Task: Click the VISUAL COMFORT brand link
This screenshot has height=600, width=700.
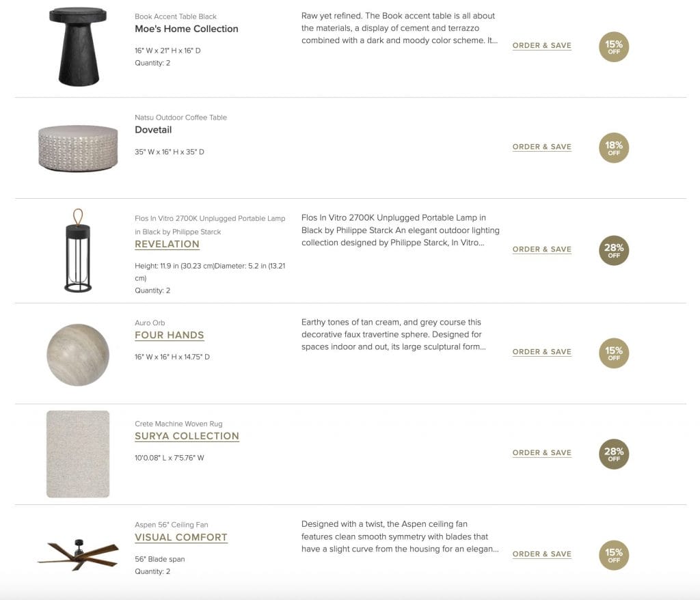Action: (180, 537)
